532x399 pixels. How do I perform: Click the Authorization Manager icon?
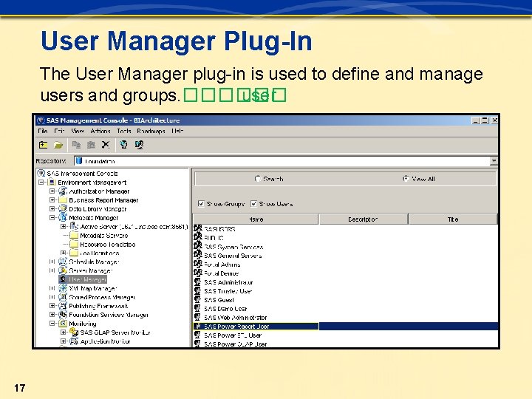point(63,191)
